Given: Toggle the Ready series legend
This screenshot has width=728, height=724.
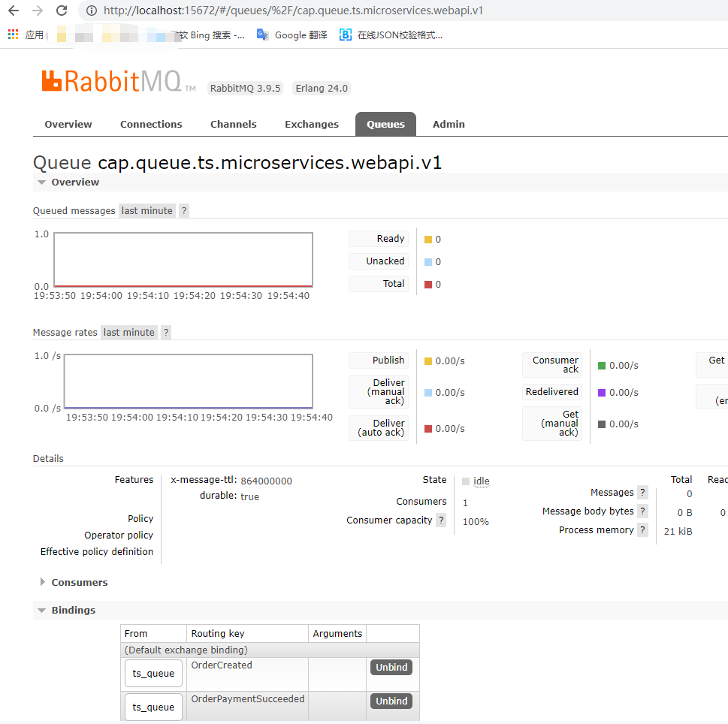Looking at the screenshot, I should (x=379, y=239).
